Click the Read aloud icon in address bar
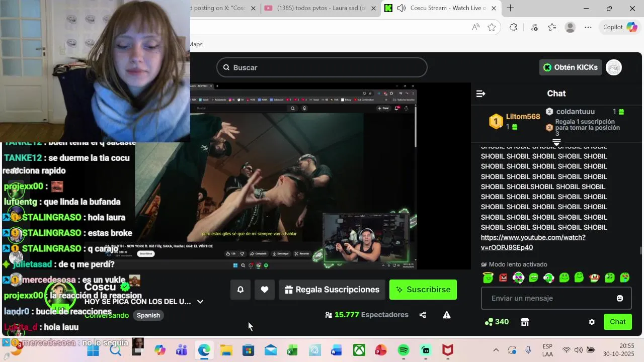Viewport: 644px width, 362px height. [475, 27]
